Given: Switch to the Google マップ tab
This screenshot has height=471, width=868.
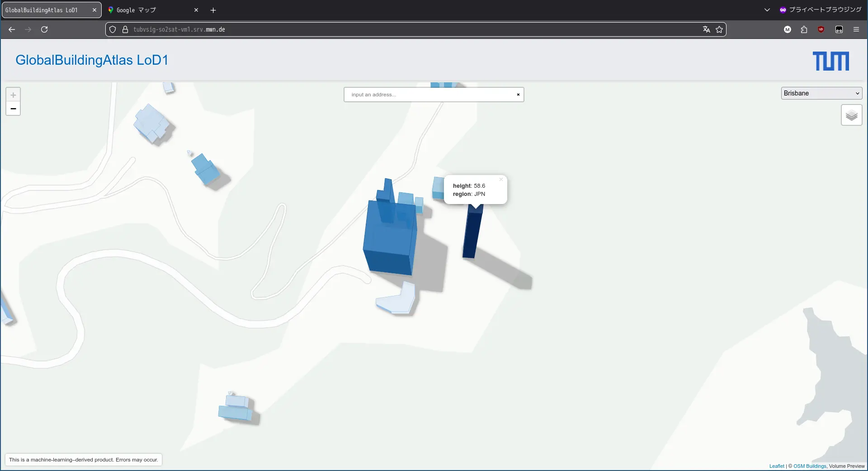Looking at the screenshot, I should coord(149,10).
